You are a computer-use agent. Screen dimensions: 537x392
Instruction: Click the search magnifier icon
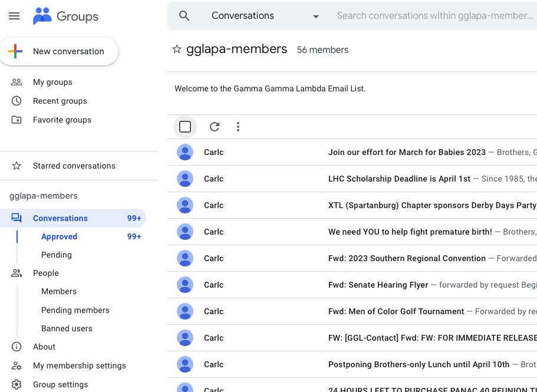pos(185,16)
